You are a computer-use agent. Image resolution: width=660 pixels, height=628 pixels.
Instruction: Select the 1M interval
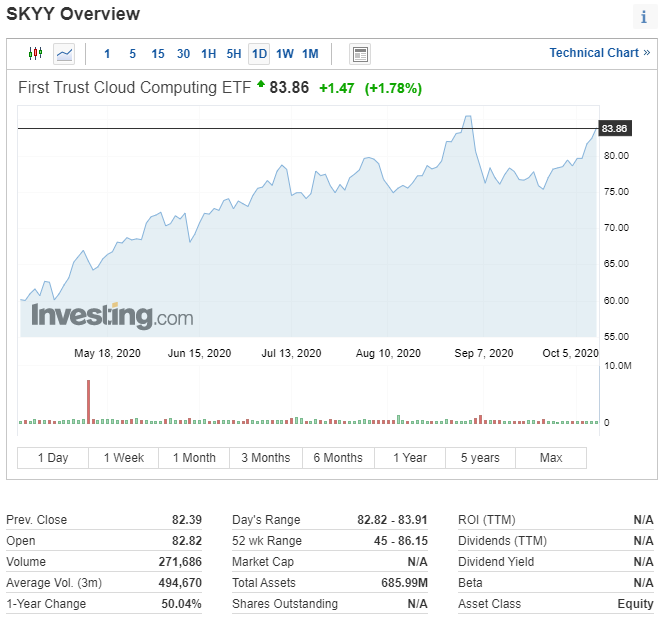pos(310,54)
